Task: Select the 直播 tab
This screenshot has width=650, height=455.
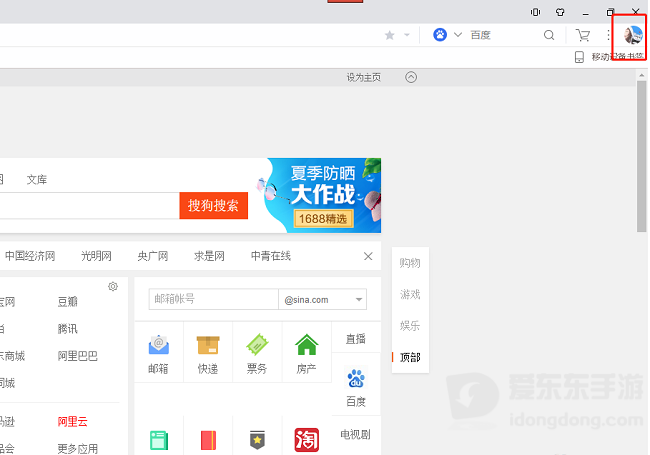Action: click(356, 339)
